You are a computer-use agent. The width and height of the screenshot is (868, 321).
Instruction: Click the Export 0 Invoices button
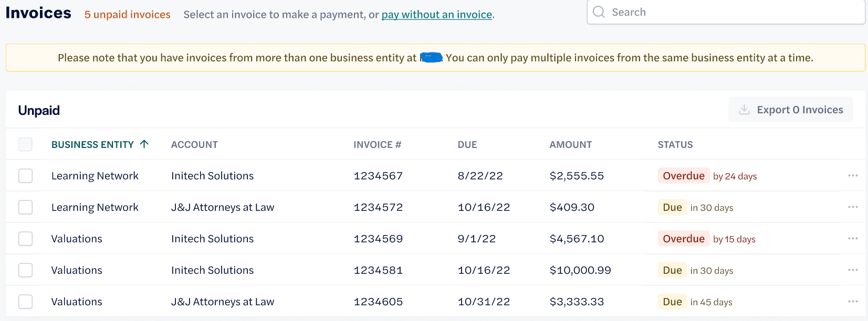tap(790, 110)
